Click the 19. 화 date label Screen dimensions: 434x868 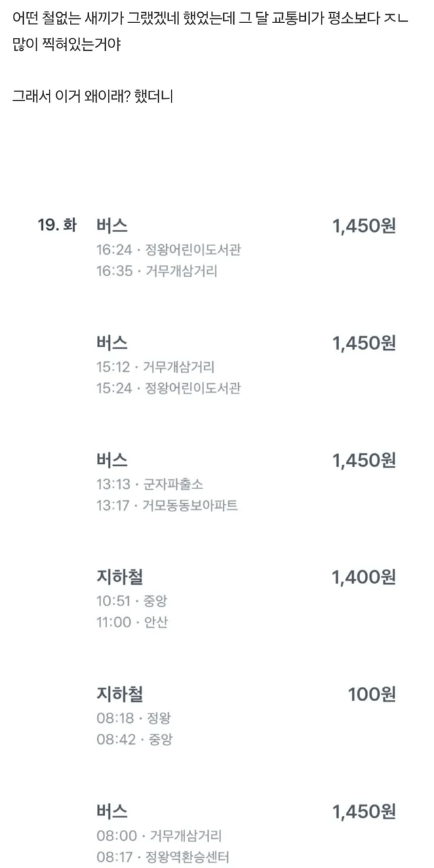pos(57,226)
